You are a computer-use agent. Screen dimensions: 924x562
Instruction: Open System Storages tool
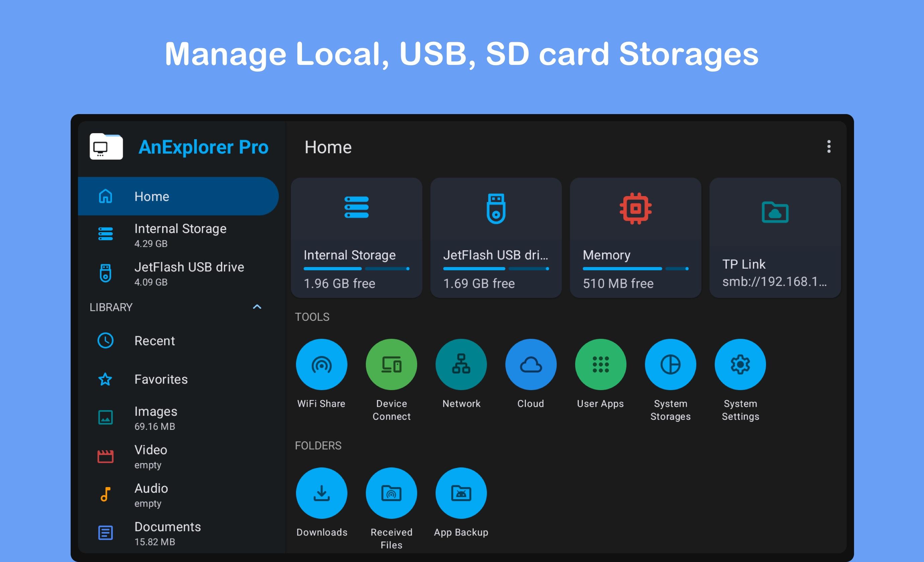[x=670, y=364]
